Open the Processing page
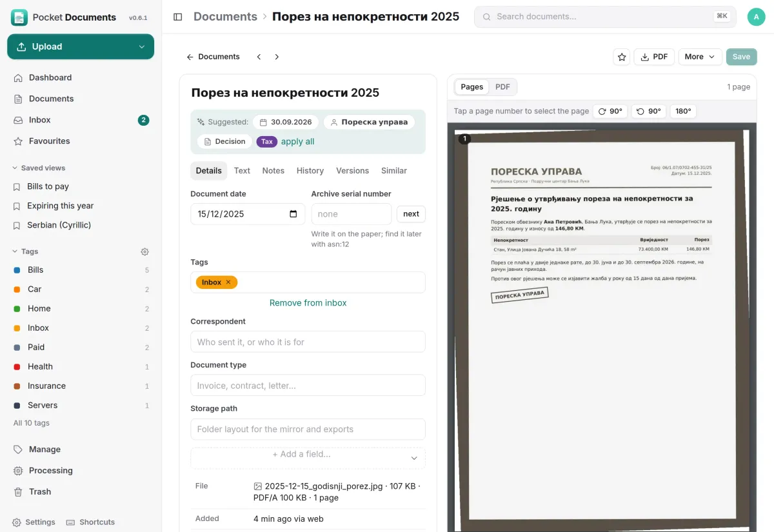 (x=81, y=471)
